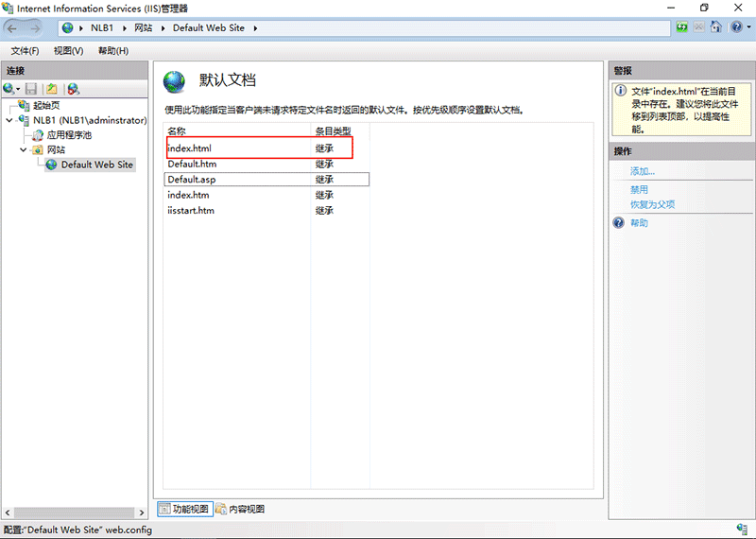Select the iisstart.htm row in the list
Image resolution: width=756 pixels, height=539 pixels.
point(266,210)
